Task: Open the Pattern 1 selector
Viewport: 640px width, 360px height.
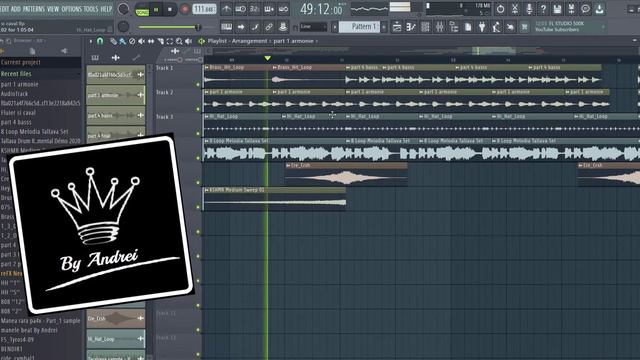Action: (359, 27)
